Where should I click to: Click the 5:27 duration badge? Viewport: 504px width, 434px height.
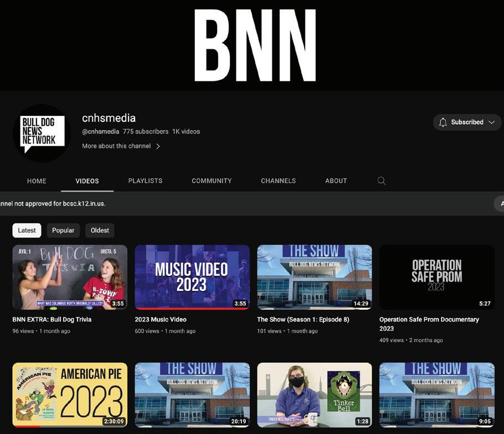[485, 303]
